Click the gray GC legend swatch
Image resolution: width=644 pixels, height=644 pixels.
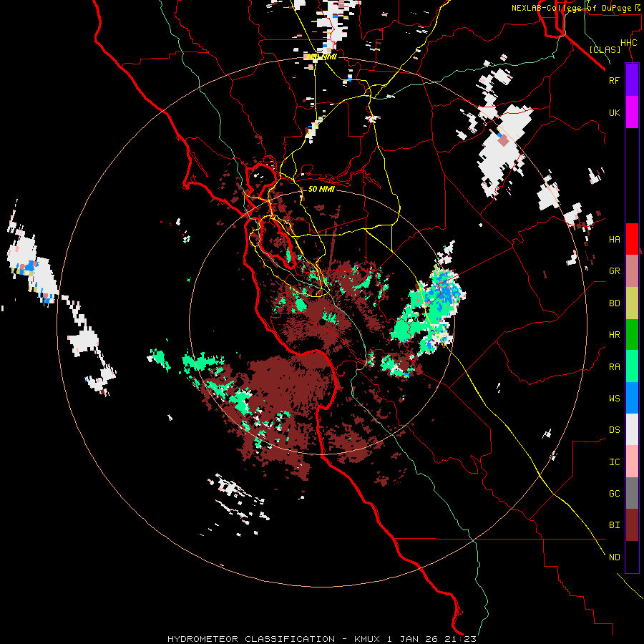(x=632, y=493)
